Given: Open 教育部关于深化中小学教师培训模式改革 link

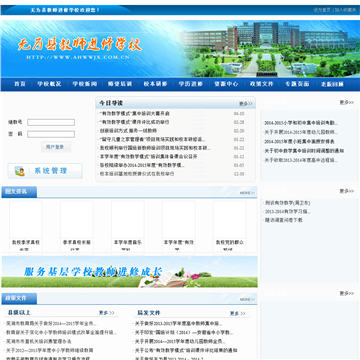Looking at the screenshot, I should tap(62, 332).
